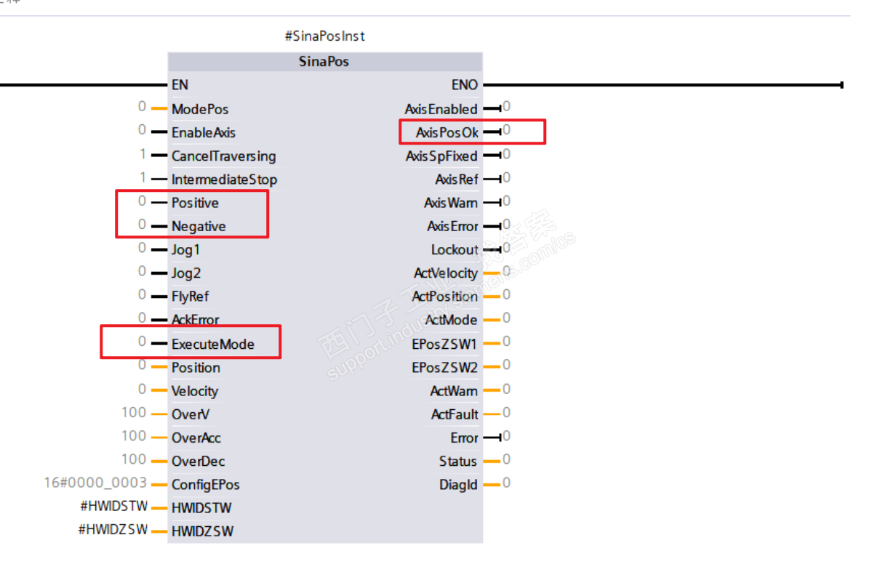Select the IntermediateStop input label
888x588 pixels.
point(224,180)
